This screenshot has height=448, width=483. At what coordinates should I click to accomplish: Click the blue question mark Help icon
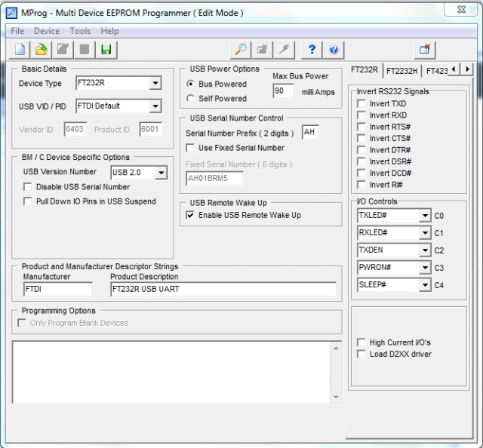[312, 50]
